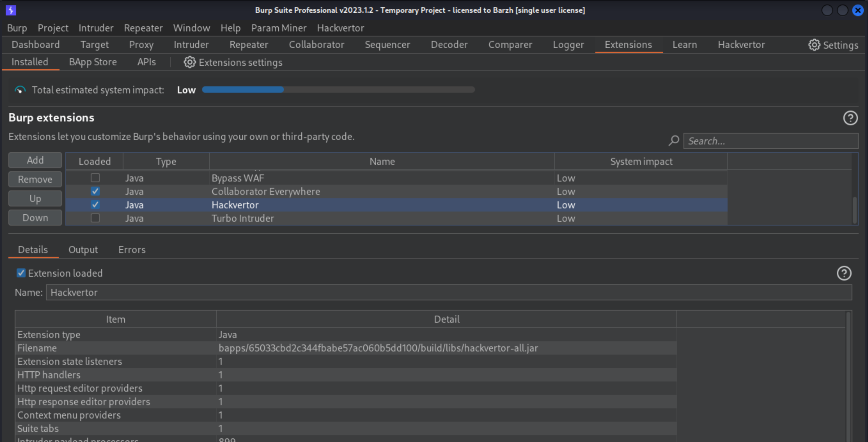868x442 pixels.
Task: Click the Add extension button
Action: 35,160
